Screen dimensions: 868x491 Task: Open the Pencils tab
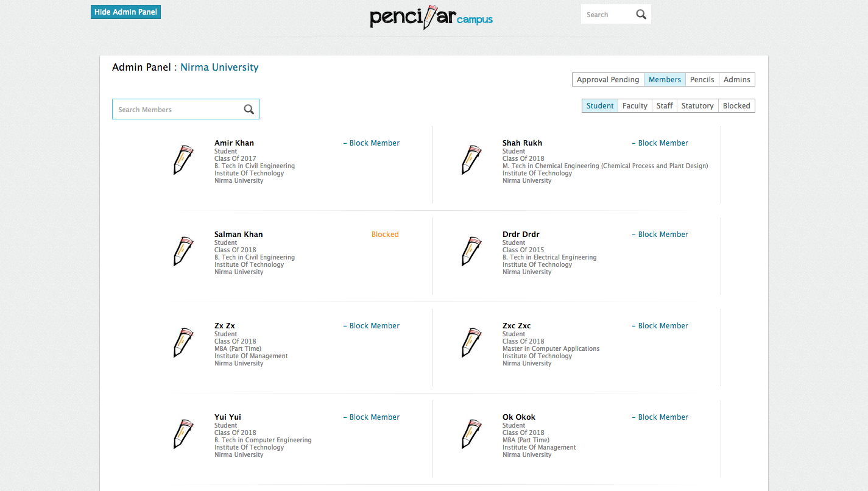click(702, 80)
